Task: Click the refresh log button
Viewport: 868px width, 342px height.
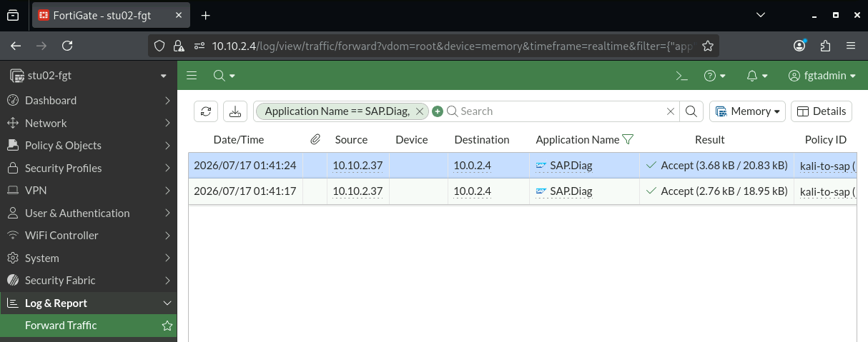Action: 206,111
